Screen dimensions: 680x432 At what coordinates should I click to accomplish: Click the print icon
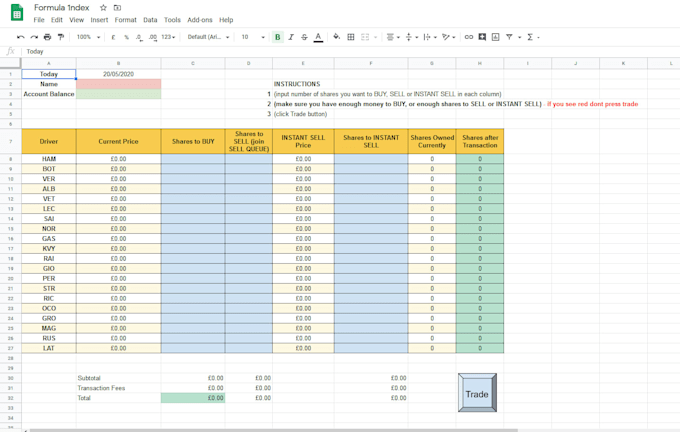(x=47, y=37)
